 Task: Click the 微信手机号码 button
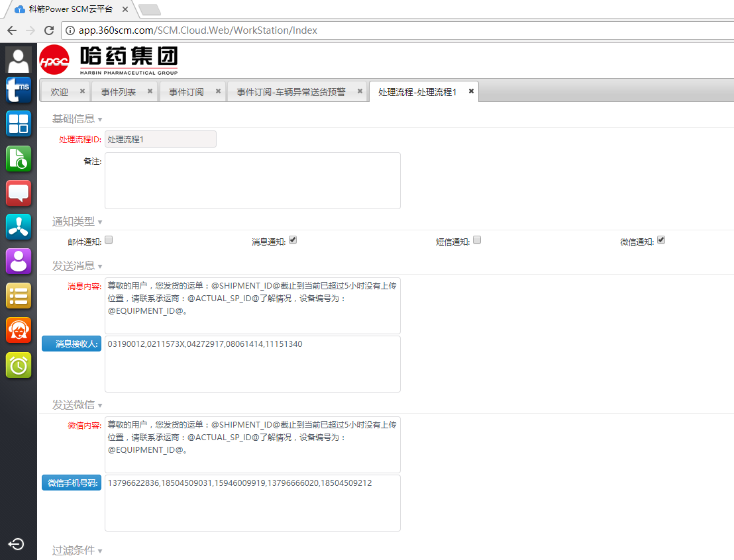click(72, 483)
